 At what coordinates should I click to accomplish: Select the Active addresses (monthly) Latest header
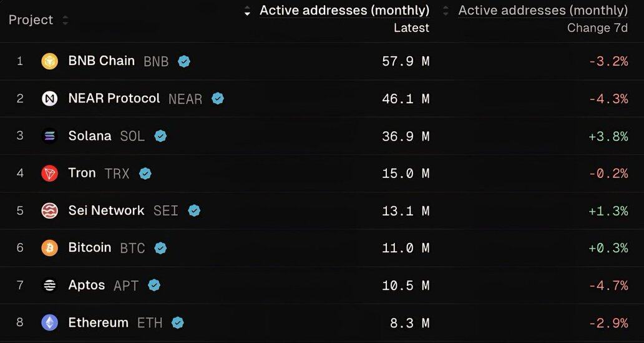tap(344, 11)
